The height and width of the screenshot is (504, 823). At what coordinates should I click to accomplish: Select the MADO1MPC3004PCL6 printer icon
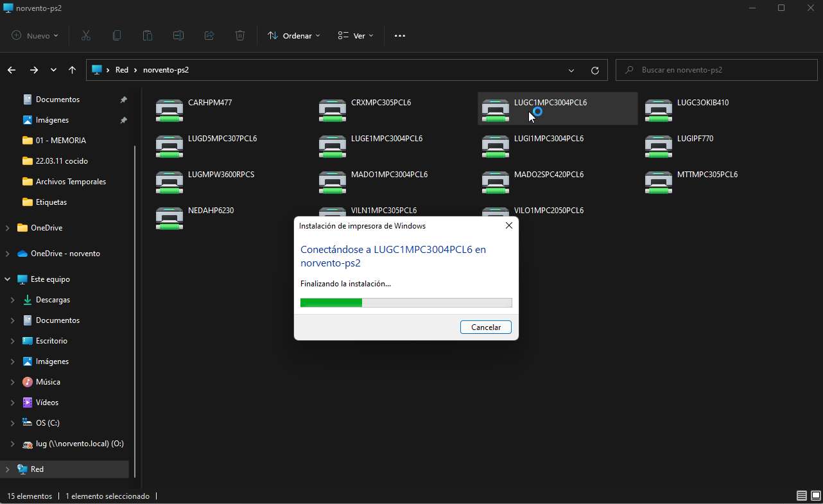pyautogui.click(x=333, y=182)
